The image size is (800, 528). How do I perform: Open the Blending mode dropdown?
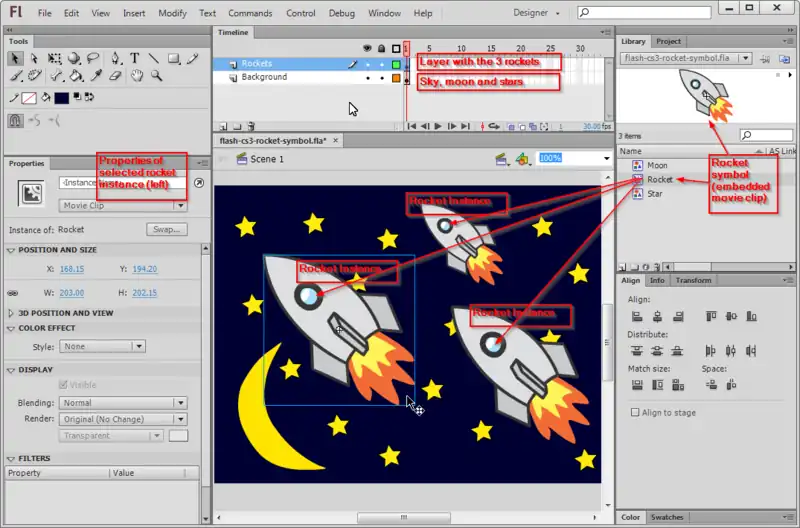(123, 403)
